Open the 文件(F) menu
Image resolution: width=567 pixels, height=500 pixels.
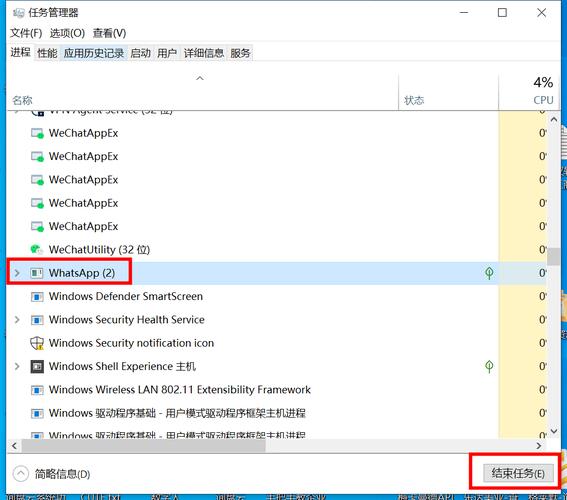[26, 33]
